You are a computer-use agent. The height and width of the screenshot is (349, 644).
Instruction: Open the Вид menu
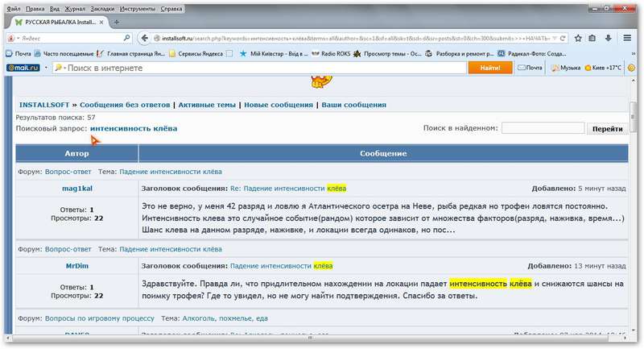coord(54,9)
